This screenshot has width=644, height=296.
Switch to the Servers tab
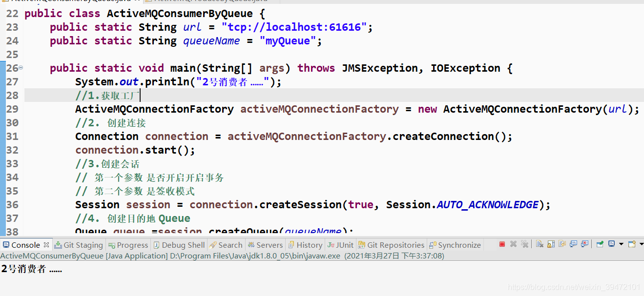(265, 245)
